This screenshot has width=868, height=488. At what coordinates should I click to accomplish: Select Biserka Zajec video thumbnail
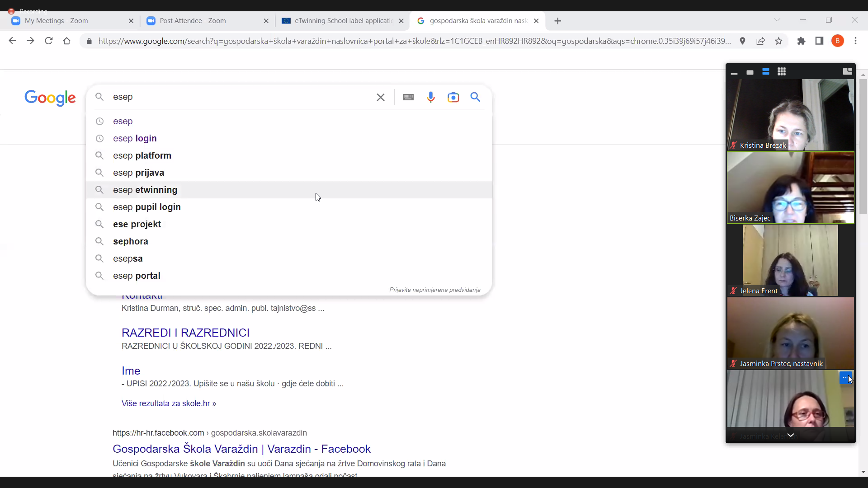click(x=790, y=188)
